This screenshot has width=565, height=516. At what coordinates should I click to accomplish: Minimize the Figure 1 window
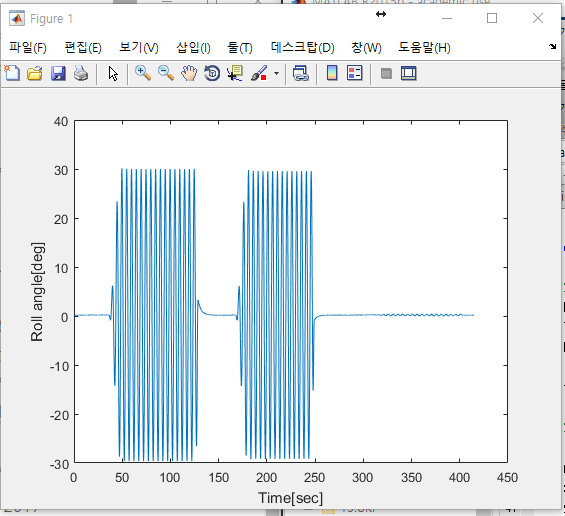tap(447, 18)
